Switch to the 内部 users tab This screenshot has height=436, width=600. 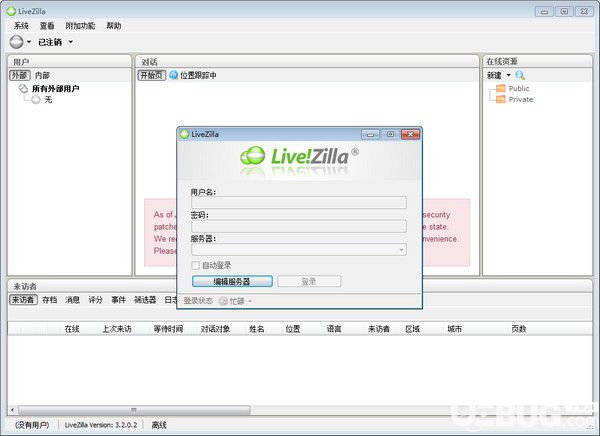click(42, 75)
